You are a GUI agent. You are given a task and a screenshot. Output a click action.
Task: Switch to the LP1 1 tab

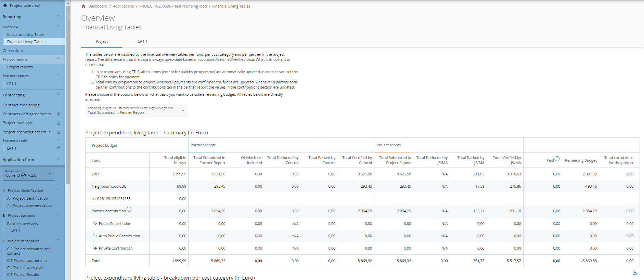[x=142, y=41]
